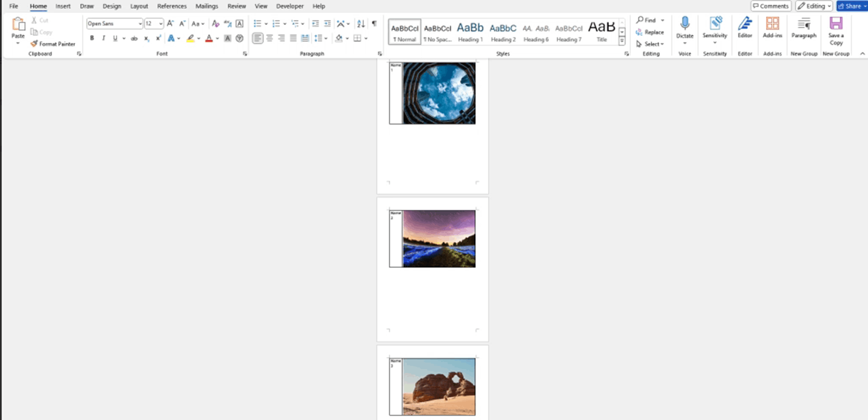Viewport: 868px width, 420px height.
Task: Click the text highlight color marker
Action: [190, 38]
